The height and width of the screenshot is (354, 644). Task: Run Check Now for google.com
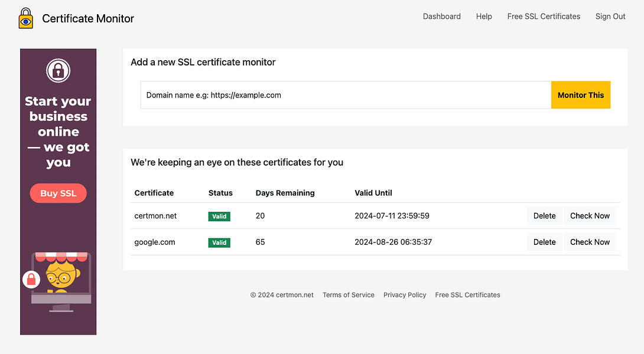(590, 242)
